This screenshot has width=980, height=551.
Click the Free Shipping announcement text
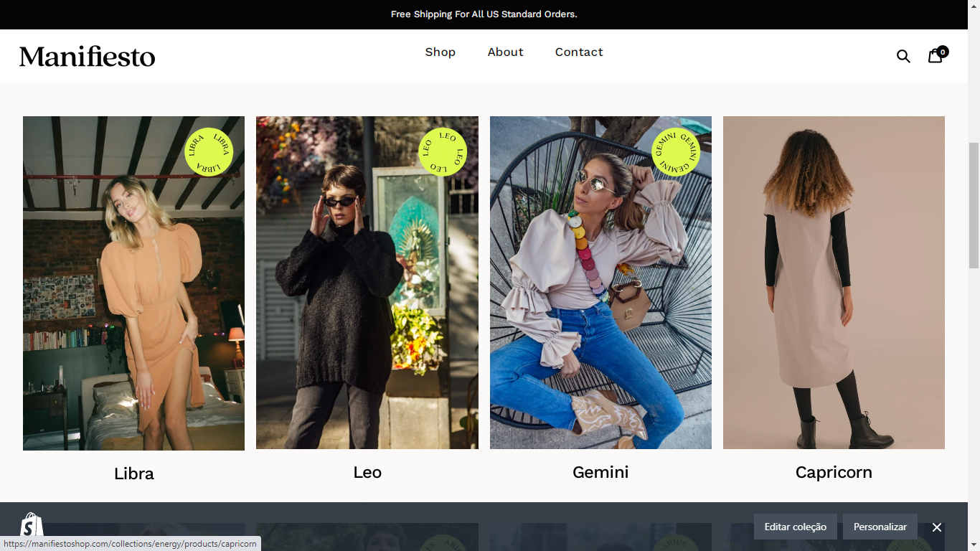[484, 14]
